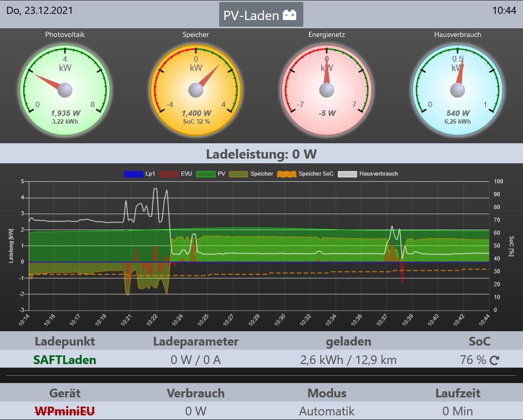523x420 pixels.
Task: Click the 3,22 kWh photovoltaic yield
Action: [65, 122]
